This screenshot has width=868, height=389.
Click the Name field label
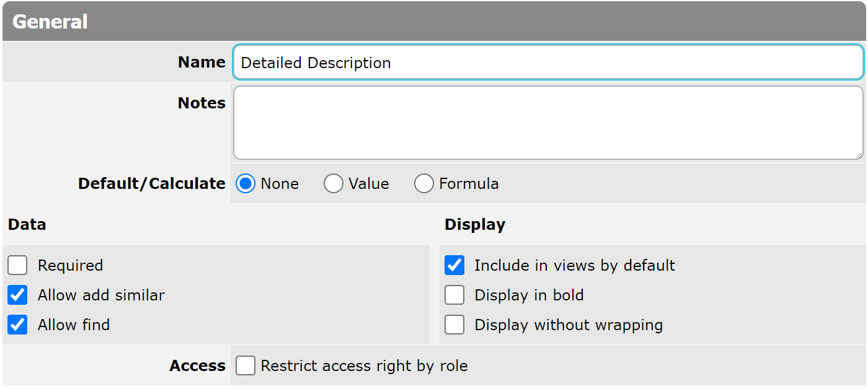(201, 63)
